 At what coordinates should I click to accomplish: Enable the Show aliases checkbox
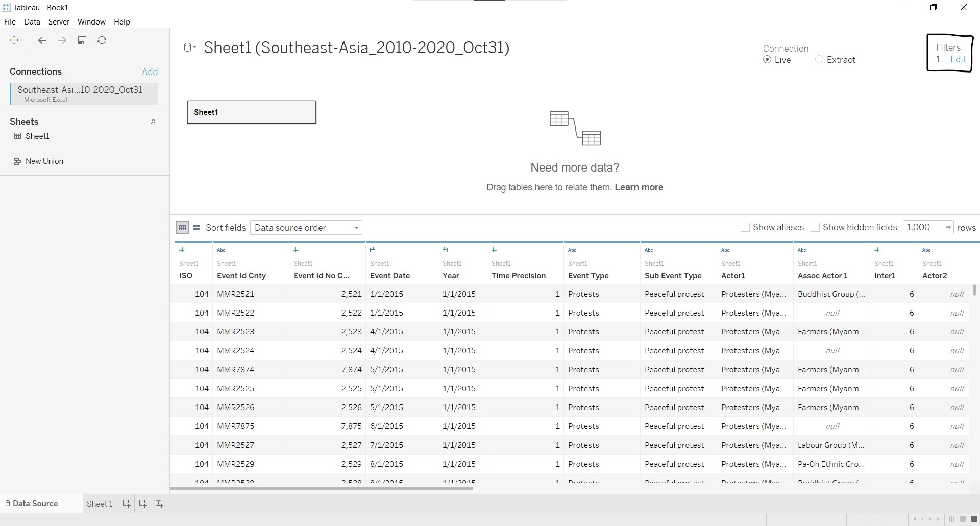[x=745, y=227]
